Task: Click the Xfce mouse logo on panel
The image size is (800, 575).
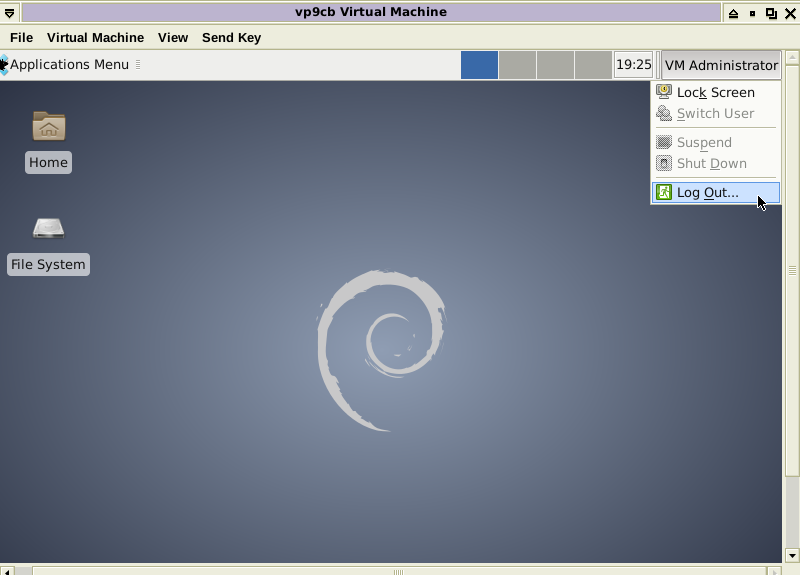Action: [x=4, y=65]
